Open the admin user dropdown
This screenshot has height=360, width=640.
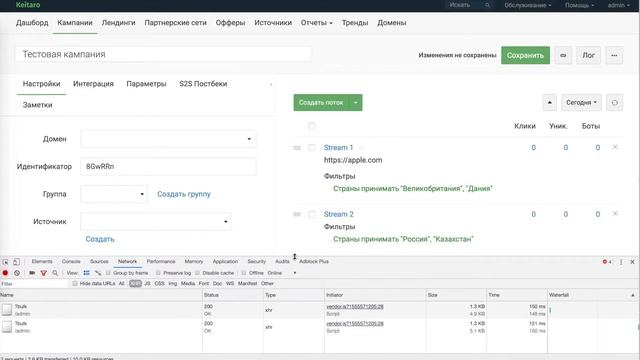click(x=618, y=5)
